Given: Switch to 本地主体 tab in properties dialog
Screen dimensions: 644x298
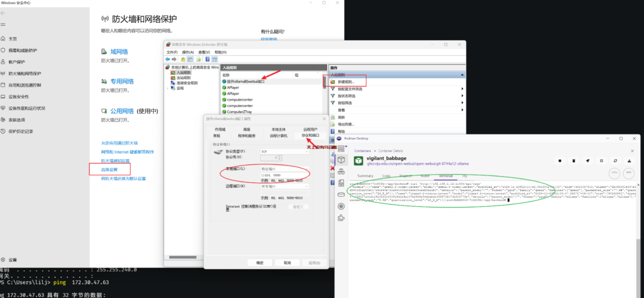Looking at the screenshot, I should pyautogui.click(x=278, y=130).
